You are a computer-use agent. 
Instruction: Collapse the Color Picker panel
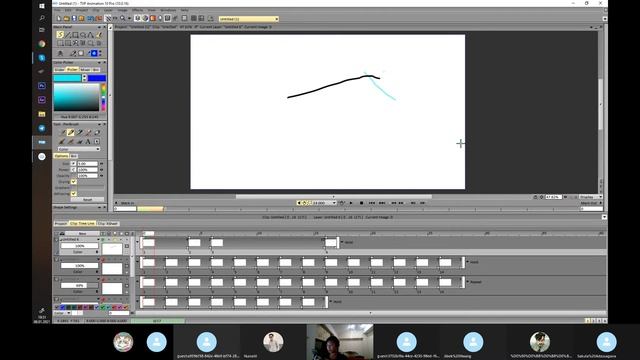click(99, 62)
